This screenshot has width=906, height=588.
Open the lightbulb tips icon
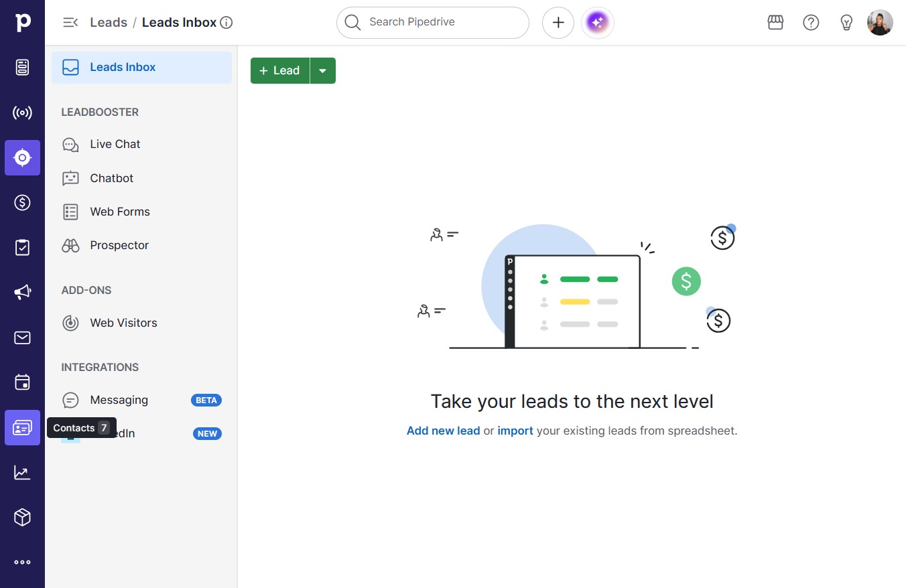tap(846, 23)
